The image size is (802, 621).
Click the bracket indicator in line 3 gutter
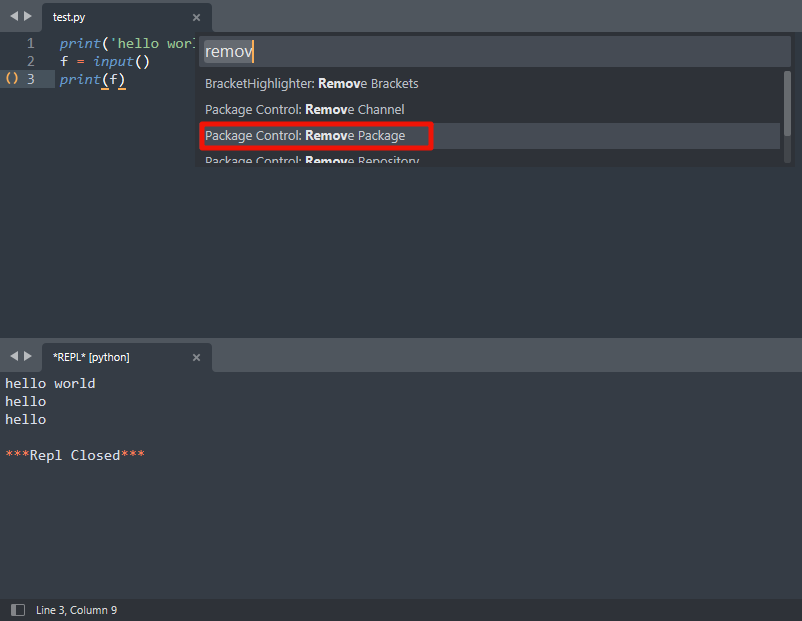point(11,79)
